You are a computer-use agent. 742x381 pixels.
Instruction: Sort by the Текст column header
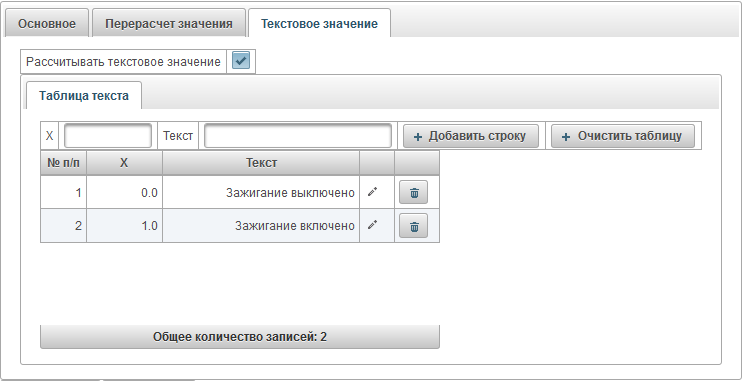[x=261, y=163]
